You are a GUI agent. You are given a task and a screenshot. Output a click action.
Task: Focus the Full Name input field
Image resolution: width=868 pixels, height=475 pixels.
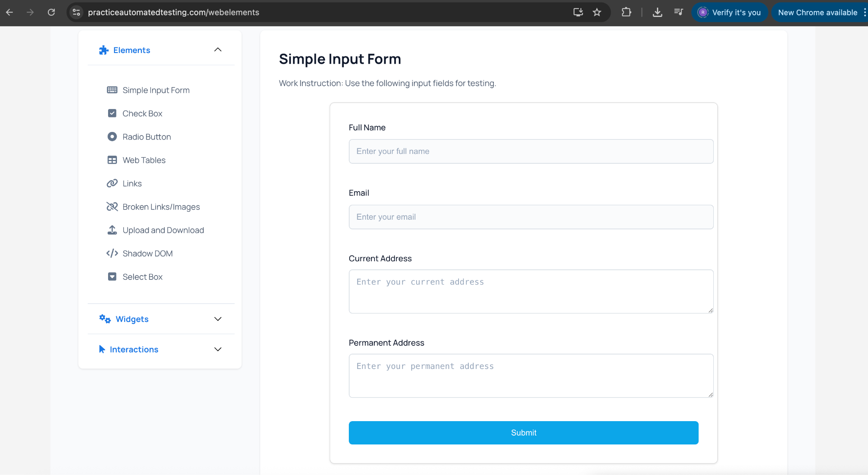pyautogui.click(x=531, y=151)
